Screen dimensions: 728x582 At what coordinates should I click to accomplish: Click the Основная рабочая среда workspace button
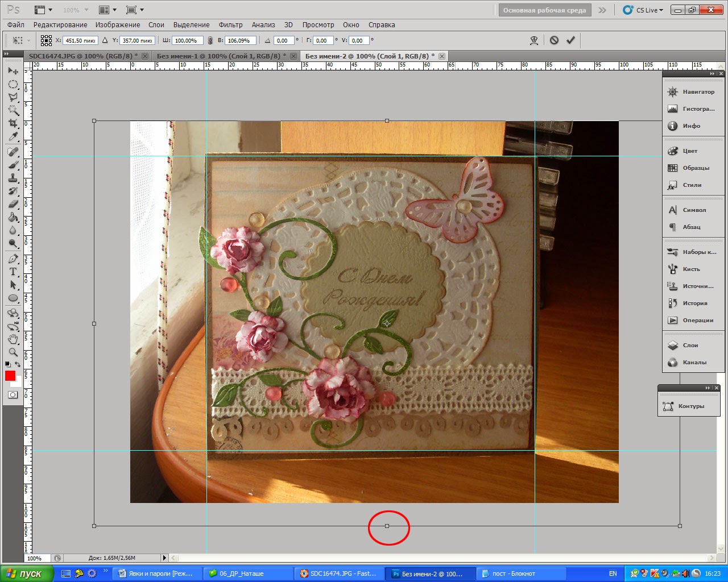(x=544, y=10)
